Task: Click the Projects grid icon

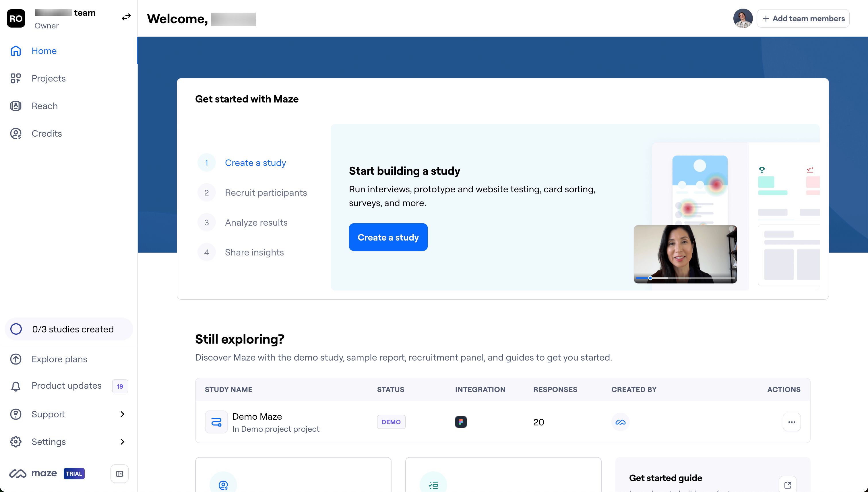Action: point(16,78)
